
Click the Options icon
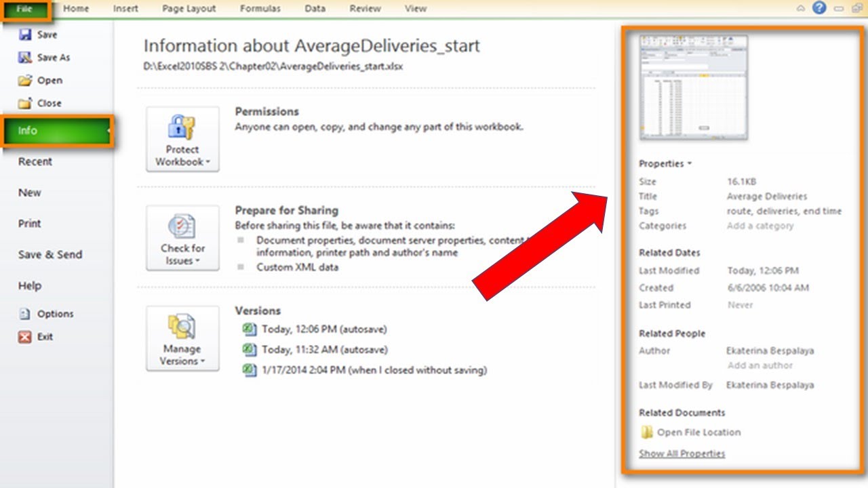[25, 314]
